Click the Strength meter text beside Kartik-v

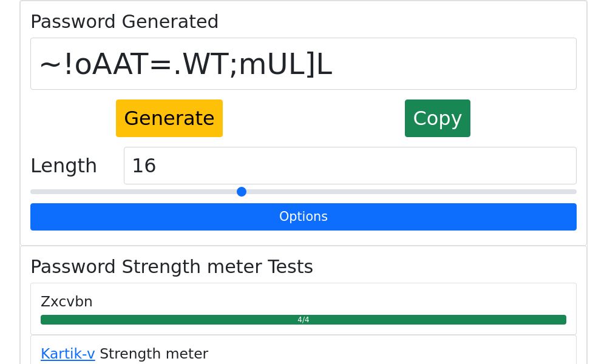[154, 354]
